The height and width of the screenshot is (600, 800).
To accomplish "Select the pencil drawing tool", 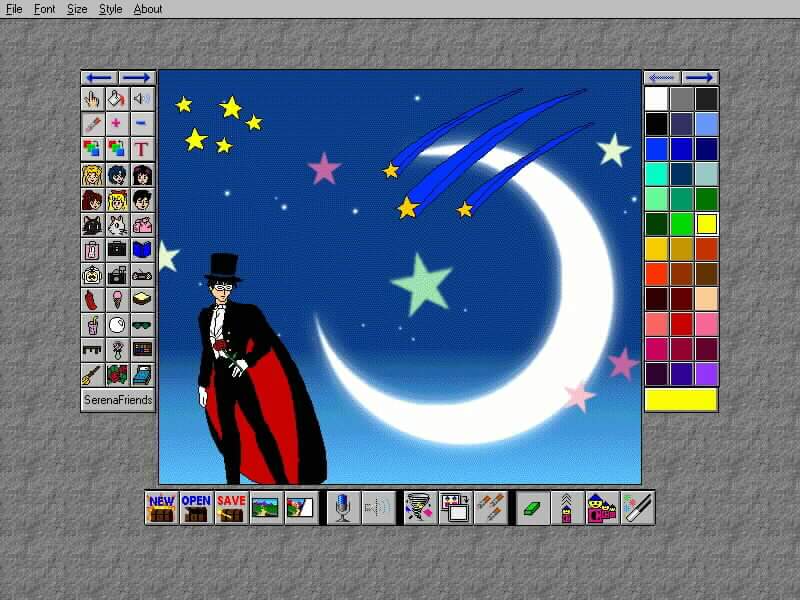I will point(92,124).
